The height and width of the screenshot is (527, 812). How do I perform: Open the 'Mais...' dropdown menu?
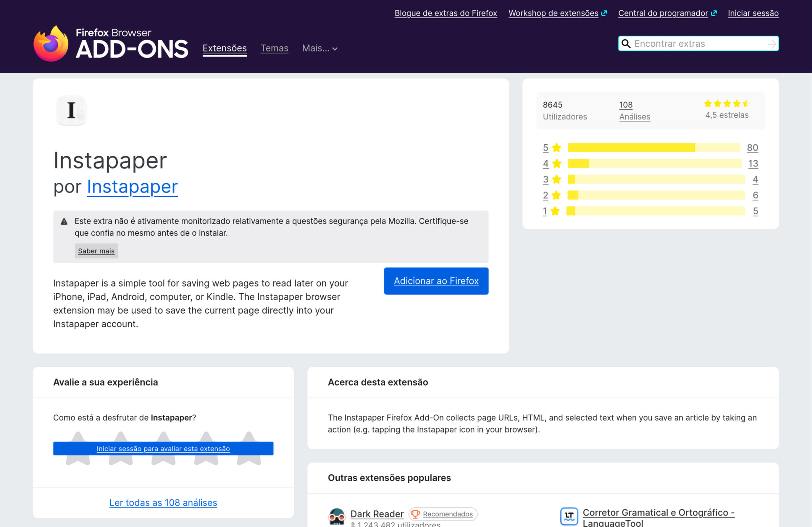coord(319,48)
